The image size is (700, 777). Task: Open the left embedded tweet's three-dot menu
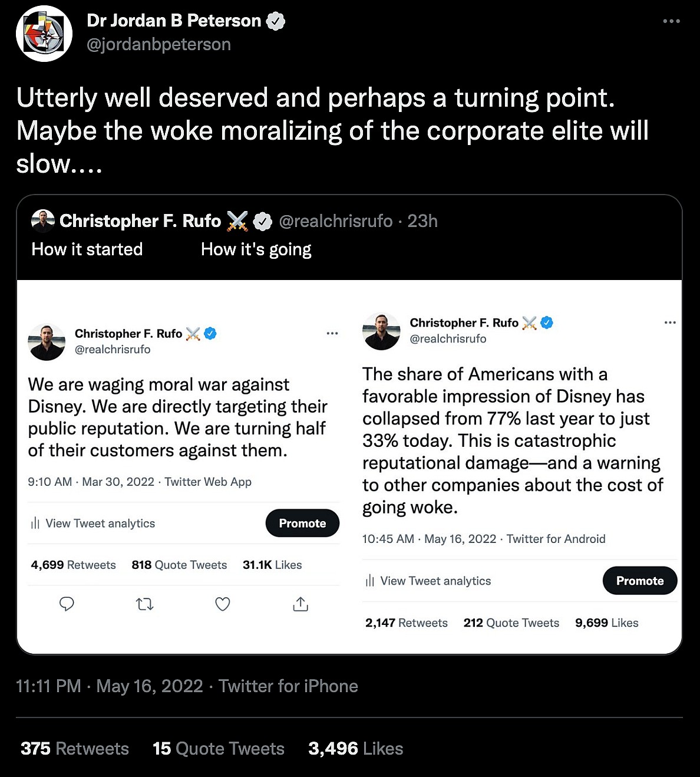[332, 334]
